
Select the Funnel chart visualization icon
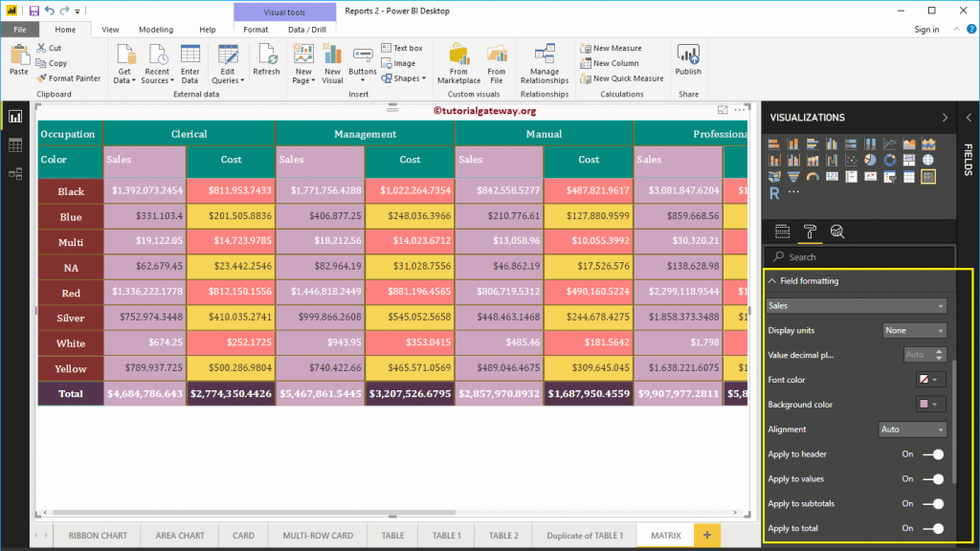tap(794, 176)
